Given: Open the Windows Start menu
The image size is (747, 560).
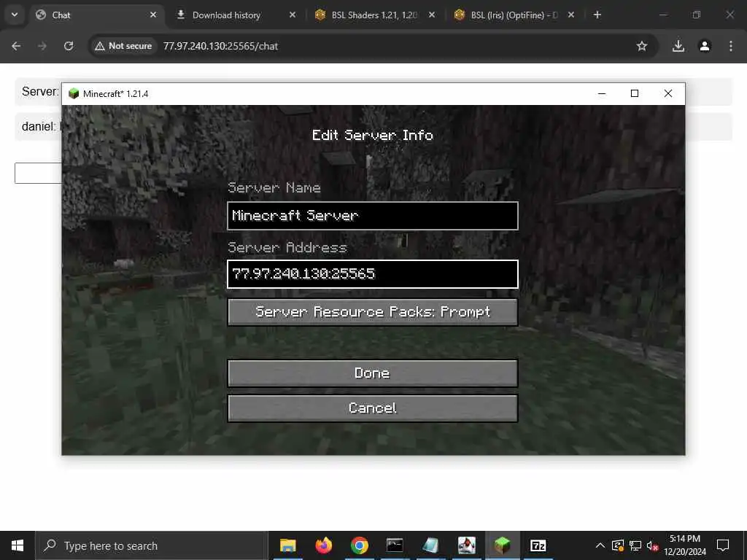Looking at the screenshot, I should click(x=18, y=545).
